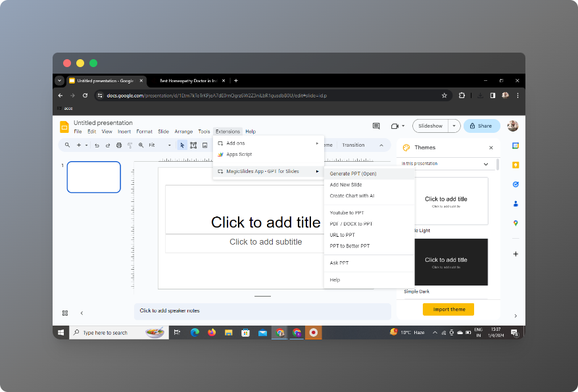Click the zoom magnifier icon
This screenshot has height=392, width=578.
141,145
